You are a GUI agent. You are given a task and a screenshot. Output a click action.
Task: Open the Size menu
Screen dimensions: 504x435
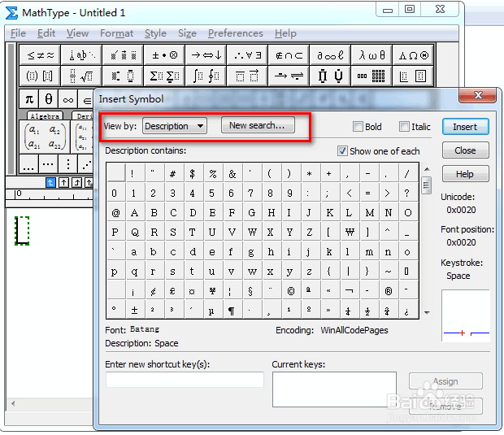coord(187,33)
